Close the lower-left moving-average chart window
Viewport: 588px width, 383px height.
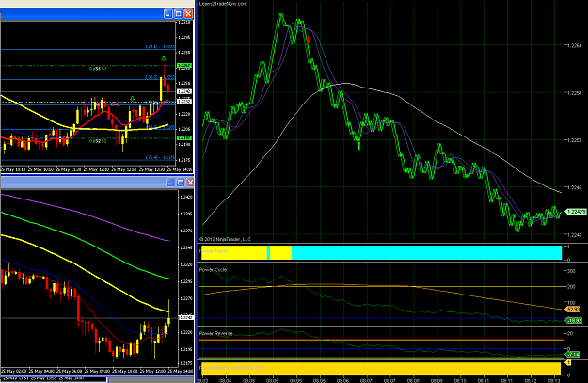190,183
